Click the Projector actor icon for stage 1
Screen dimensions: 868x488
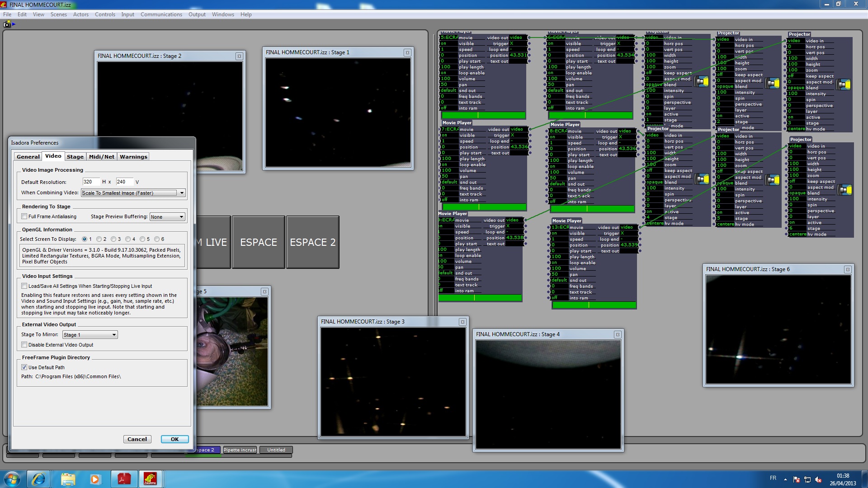point(702,82)
